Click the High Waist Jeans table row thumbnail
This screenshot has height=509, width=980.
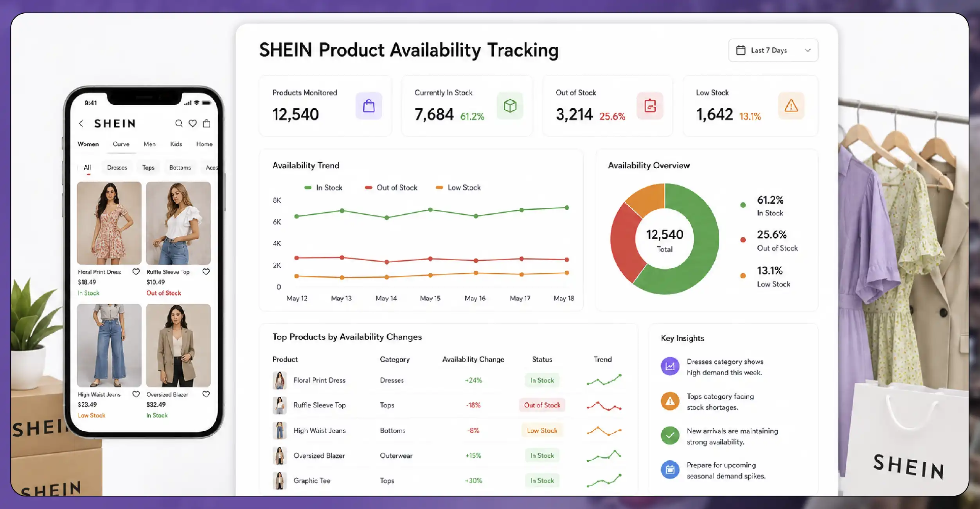tap(280, 430)
